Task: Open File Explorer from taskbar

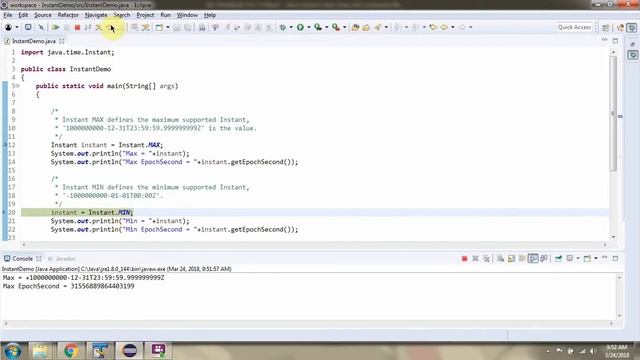Action: 40,351
